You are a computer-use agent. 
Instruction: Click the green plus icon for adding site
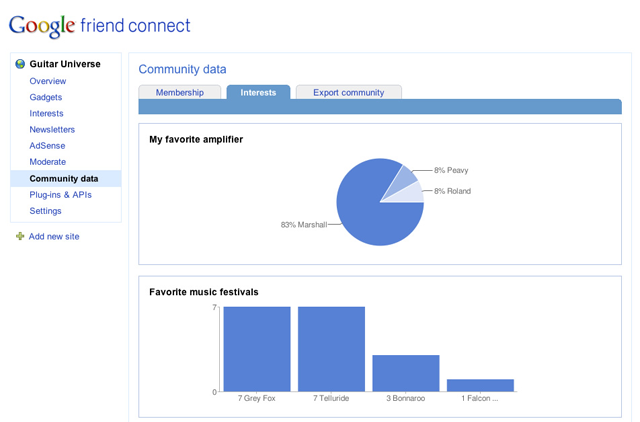point(20,236)
